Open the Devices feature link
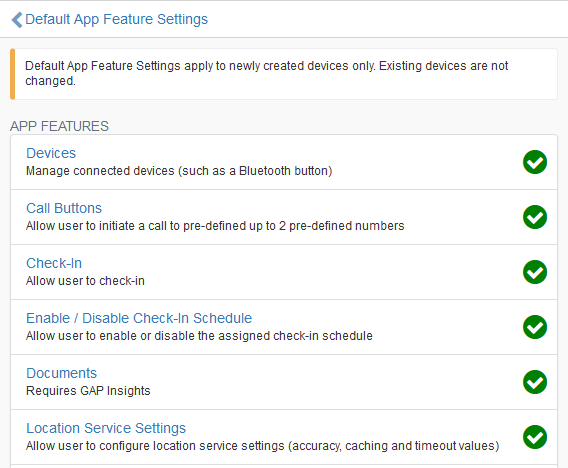This screenshot has width=568, height=468. click(x=51, y=153)
